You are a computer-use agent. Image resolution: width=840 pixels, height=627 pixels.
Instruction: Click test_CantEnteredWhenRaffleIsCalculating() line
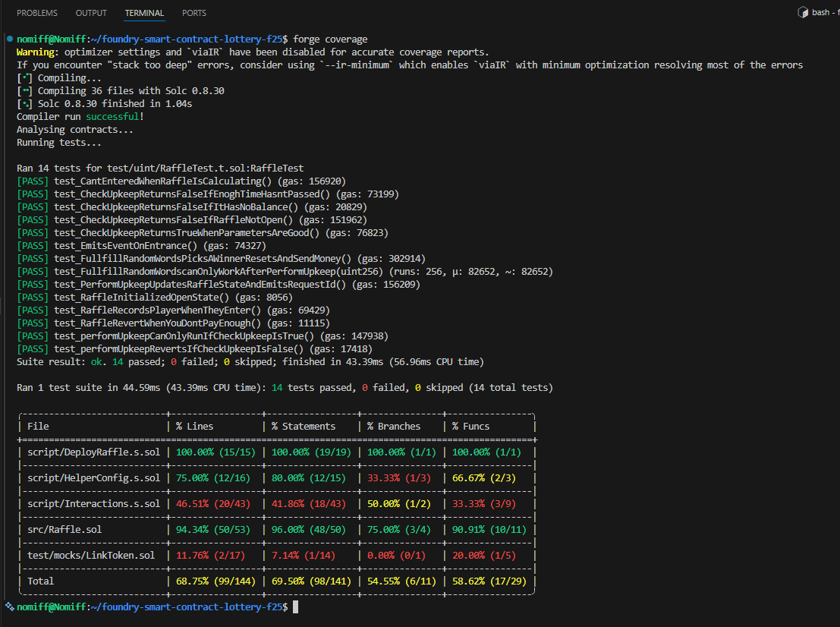click(x=181, y=181)
